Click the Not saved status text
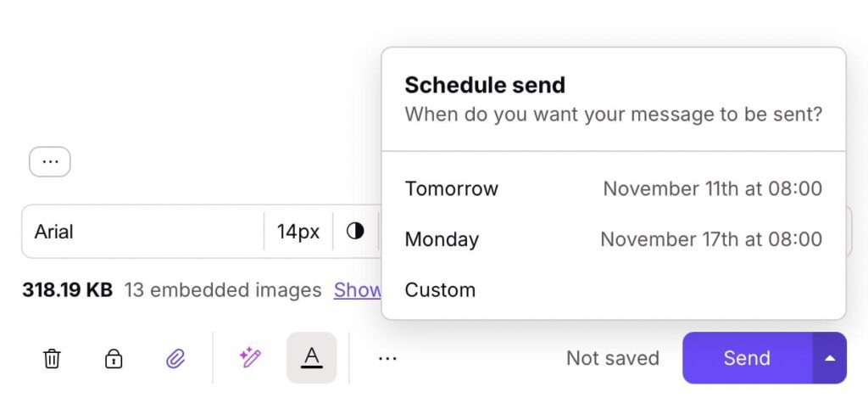868x398 pixels. coord(613,358)
